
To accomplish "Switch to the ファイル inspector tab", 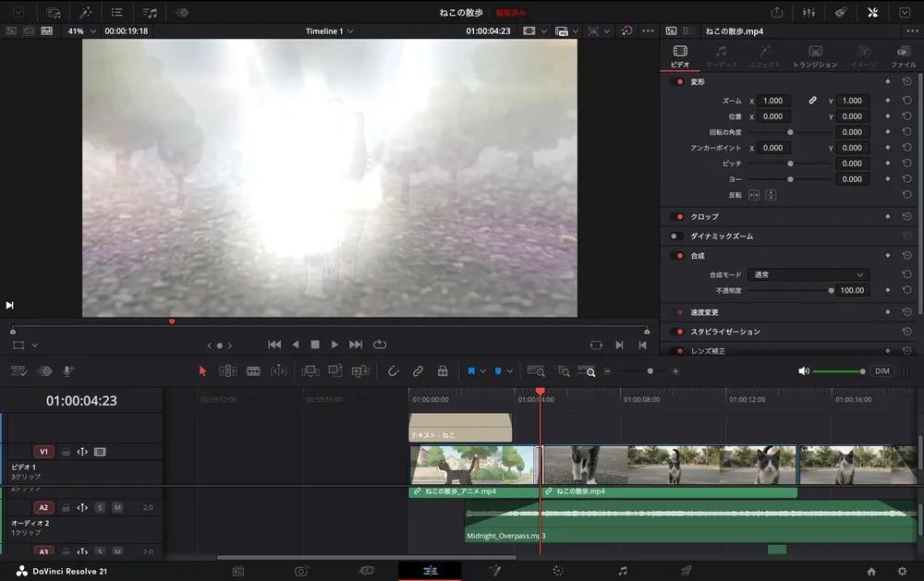I will (903, 56).
